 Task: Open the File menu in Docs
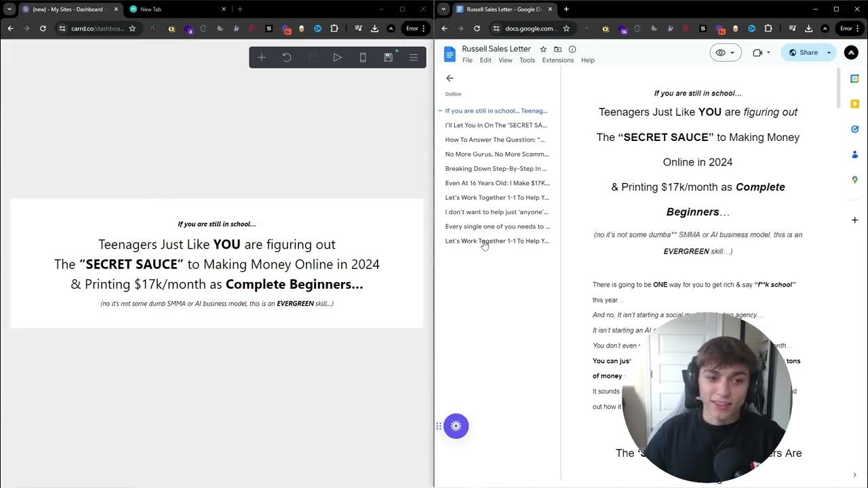(467, 60)
